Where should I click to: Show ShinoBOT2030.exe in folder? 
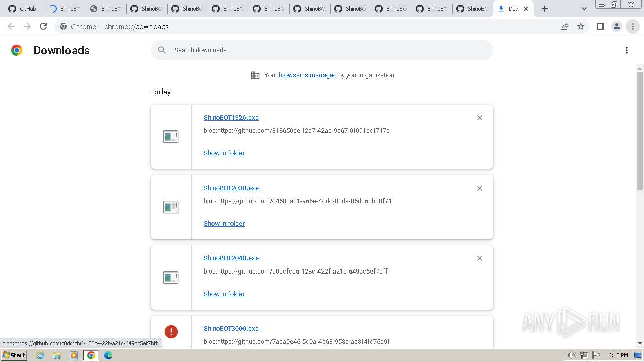pyautogui.click(x=224, y=223)
